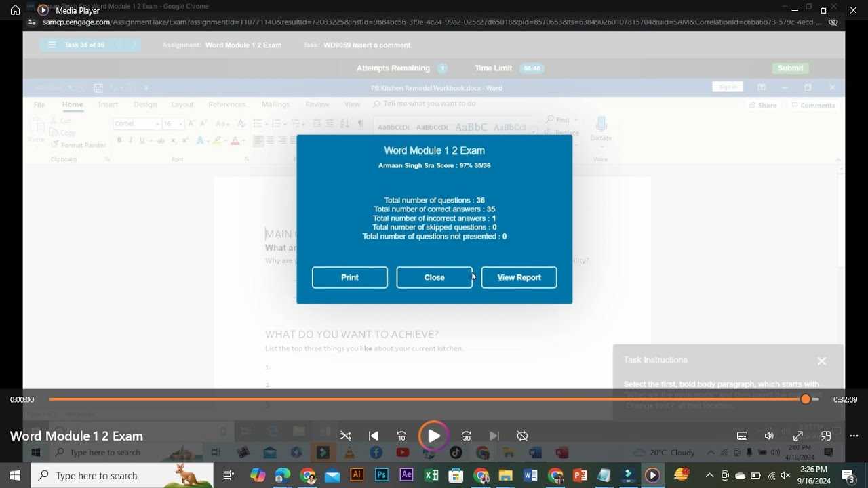Open Task View on taskbar
The width and height of the screenshot is (868, 488).
pyautogui.click(x=229, y=476)
